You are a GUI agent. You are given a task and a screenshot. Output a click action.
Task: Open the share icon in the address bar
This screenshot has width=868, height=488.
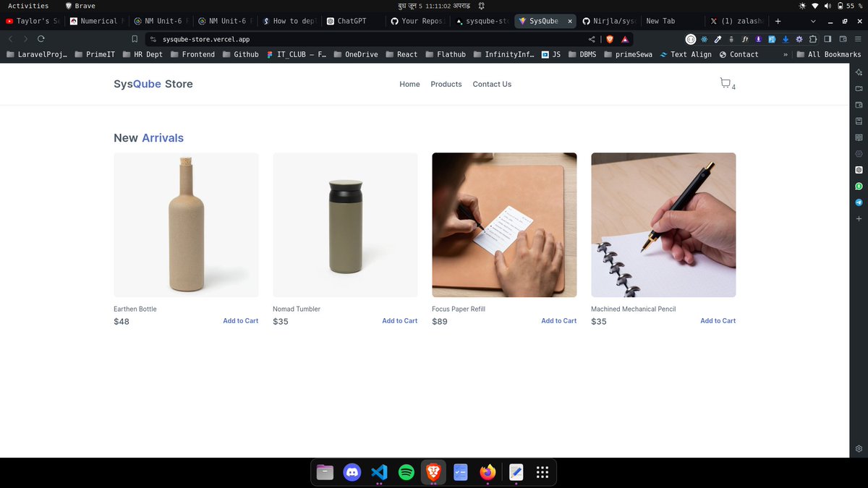592,39
